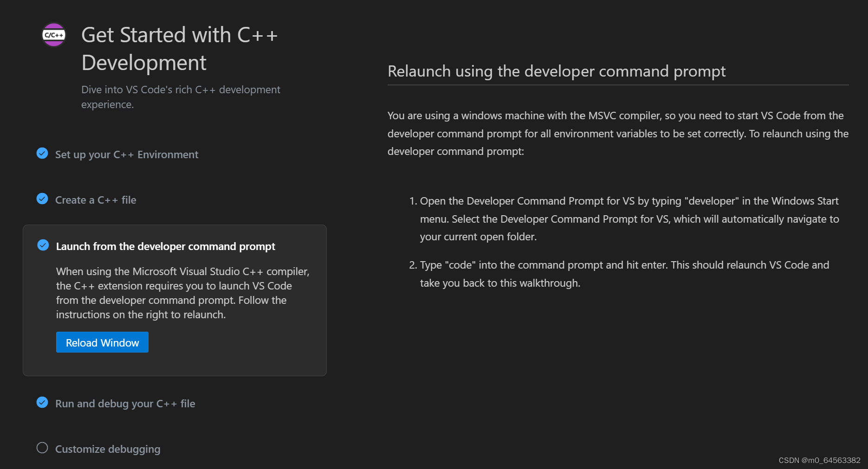Expand the "Customize debugging" step
The image size is (868, 469).
click(x=108, y=449)
